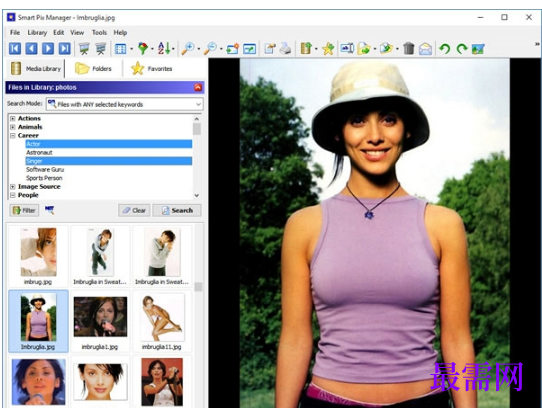Screen dimensions: 542x408
Task: Click the Filter button
Action: pos(24,210)
